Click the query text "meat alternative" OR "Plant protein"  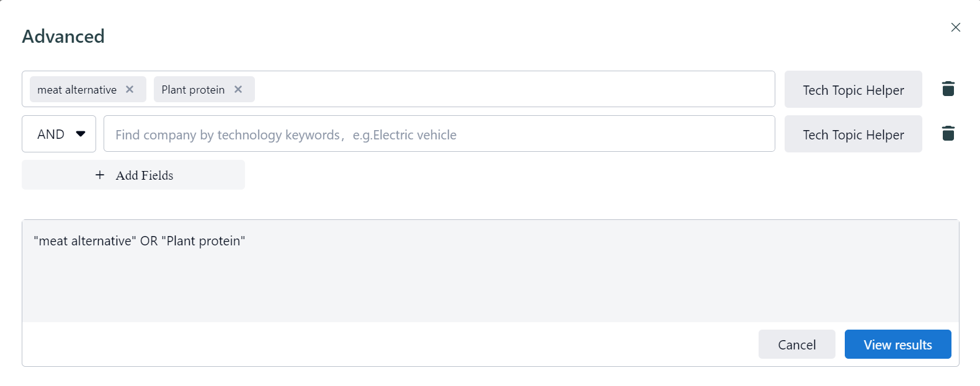click(140, 241)
